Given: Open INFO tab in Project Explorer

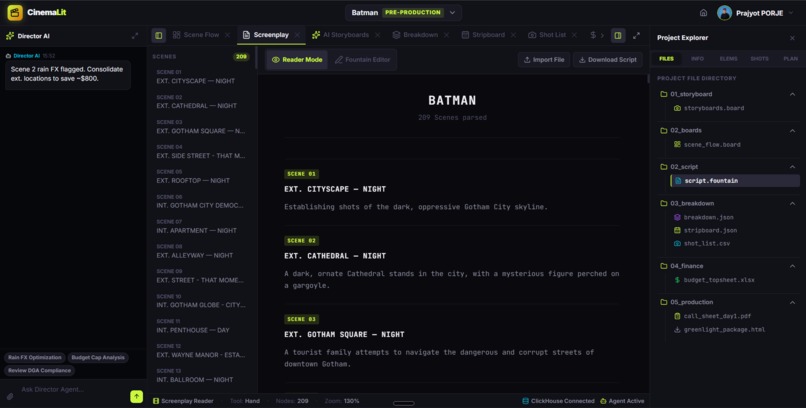Looking at the screenshot, I should tap(697, 59).
